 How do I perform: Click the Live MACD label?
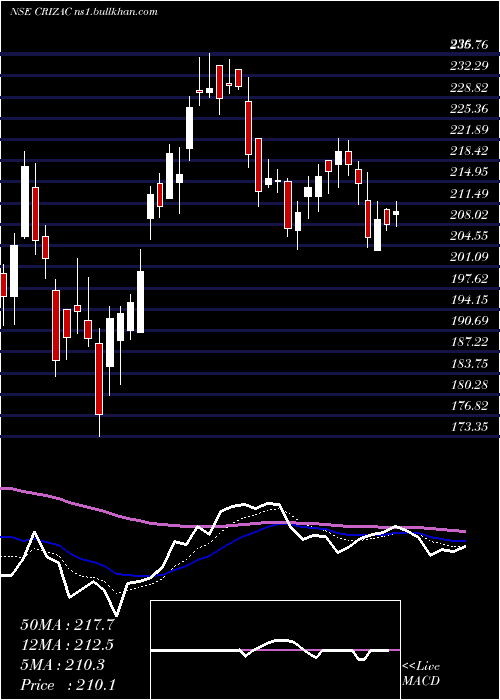click(x=421, y=674)
